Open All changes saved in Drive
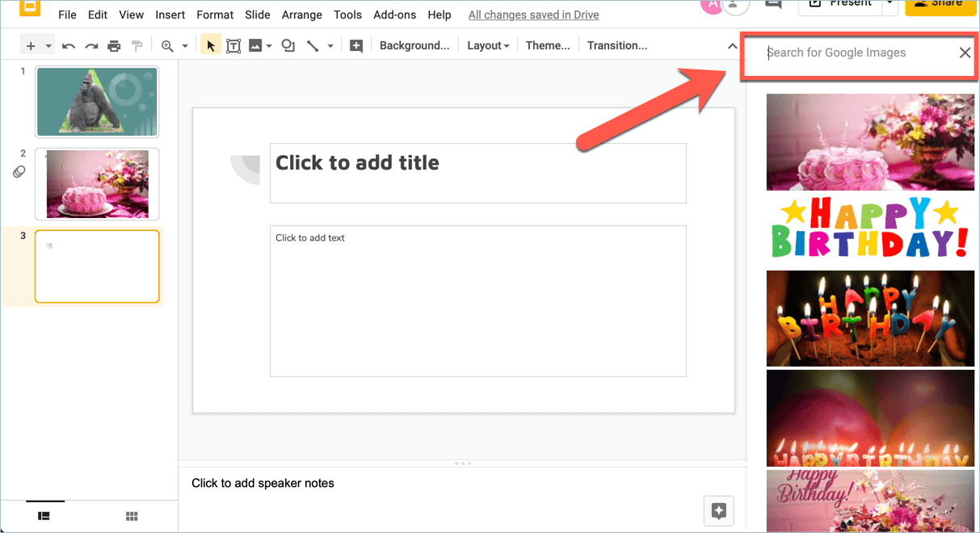 click(x=533, y=14)
